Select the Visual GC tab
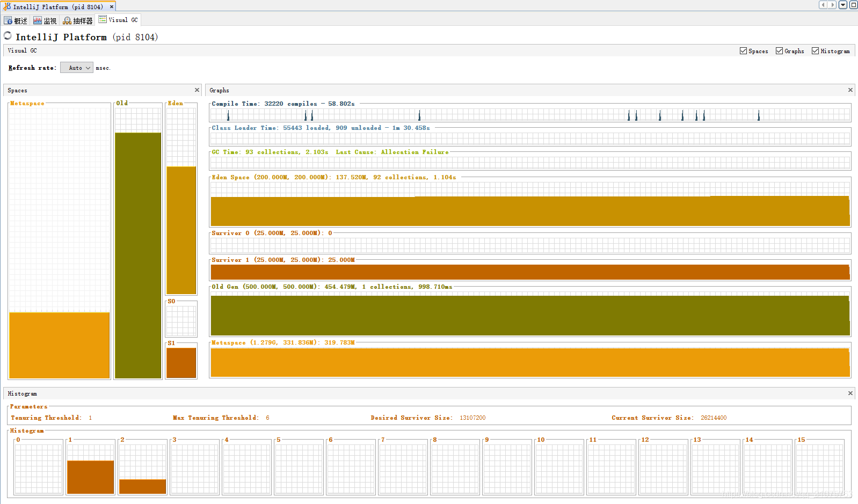This screenshot has width=858, height=504. coord(118,20)
